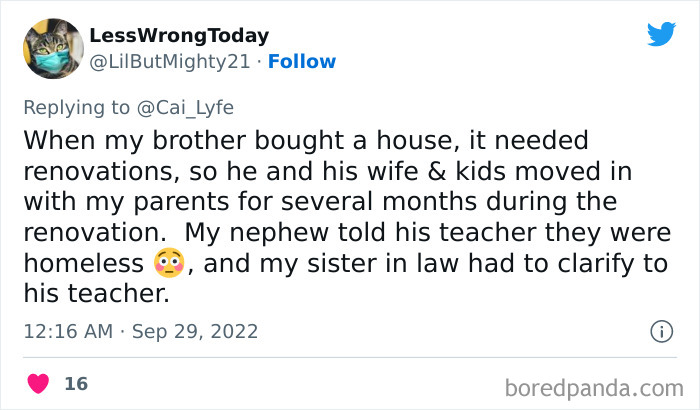Click the Sep 29, 2022 date
Screen dimensions: 700x410
198,330
